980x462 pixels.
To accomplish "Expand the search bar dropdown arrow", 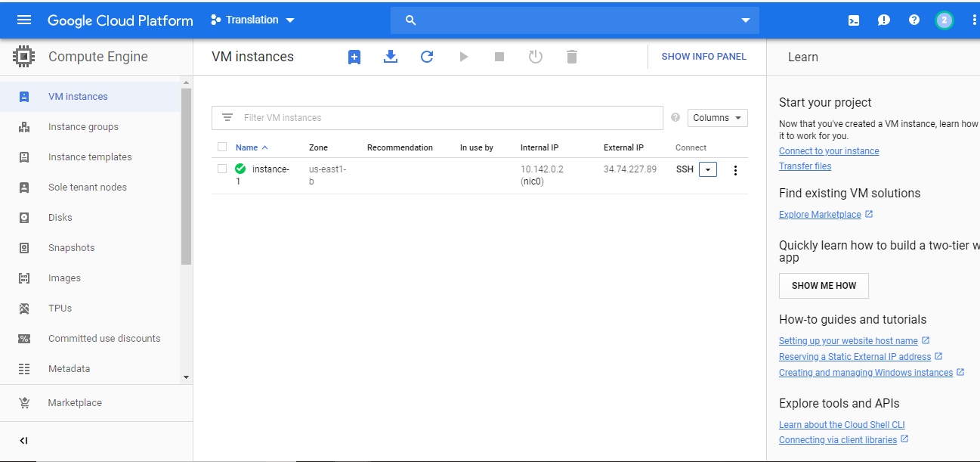I will coord(746,20).
